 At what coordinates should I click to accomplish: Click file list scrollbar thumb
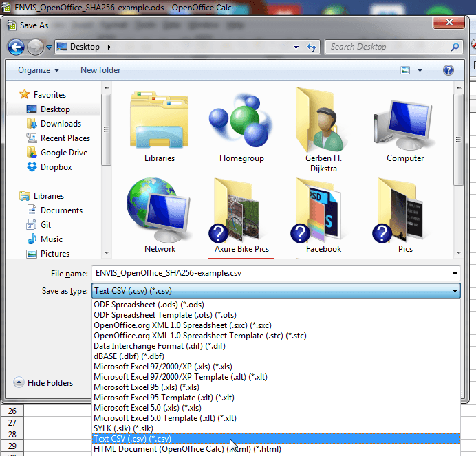pyautogui.click(x=458, y=140)
